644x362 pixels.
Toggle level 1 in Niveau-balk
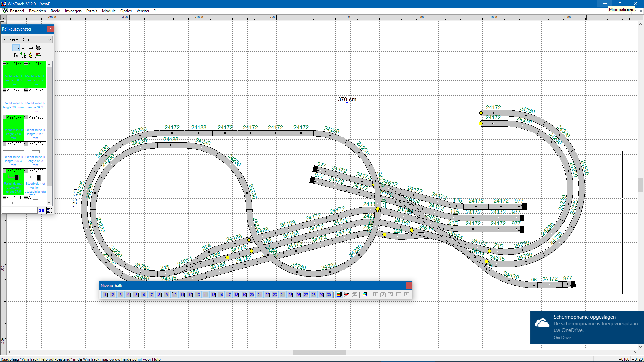pyautogui.click(x=105, y=295)
